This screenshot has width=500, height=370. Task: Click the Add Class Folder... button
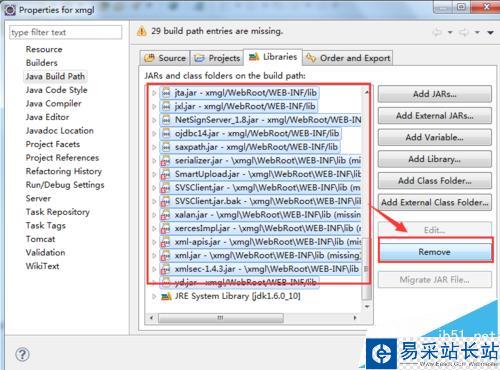tap(435, 181)
